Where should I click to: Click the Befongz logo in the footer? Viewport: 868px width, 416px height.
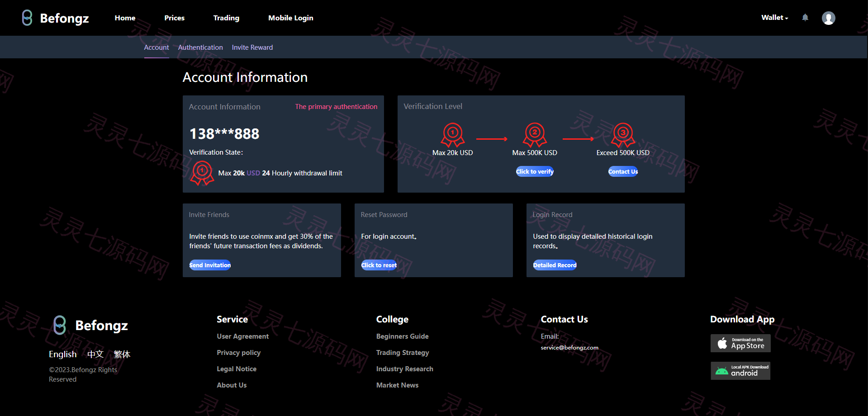click(90, 325)
